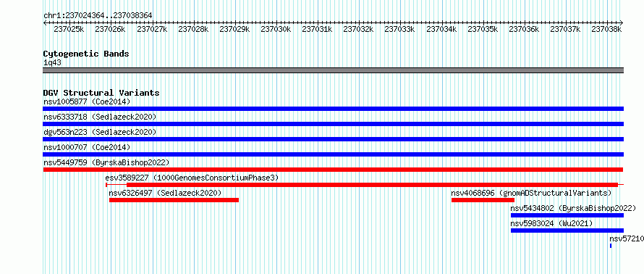Click the red bar under esv3589227
The width and height of the screenshot is (644, 274).
(372, 185)
